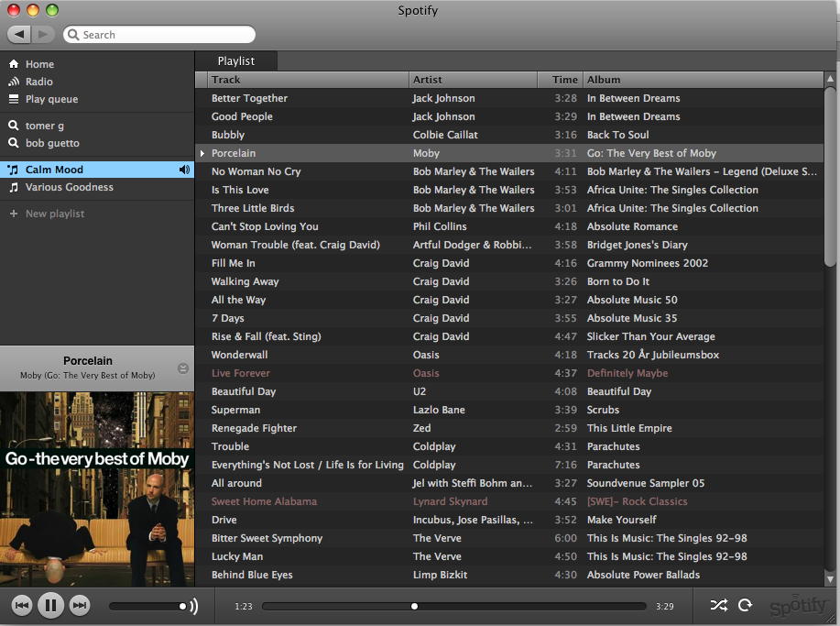
Task: Open artist Colbie Caillat
Action: point(445,135)
